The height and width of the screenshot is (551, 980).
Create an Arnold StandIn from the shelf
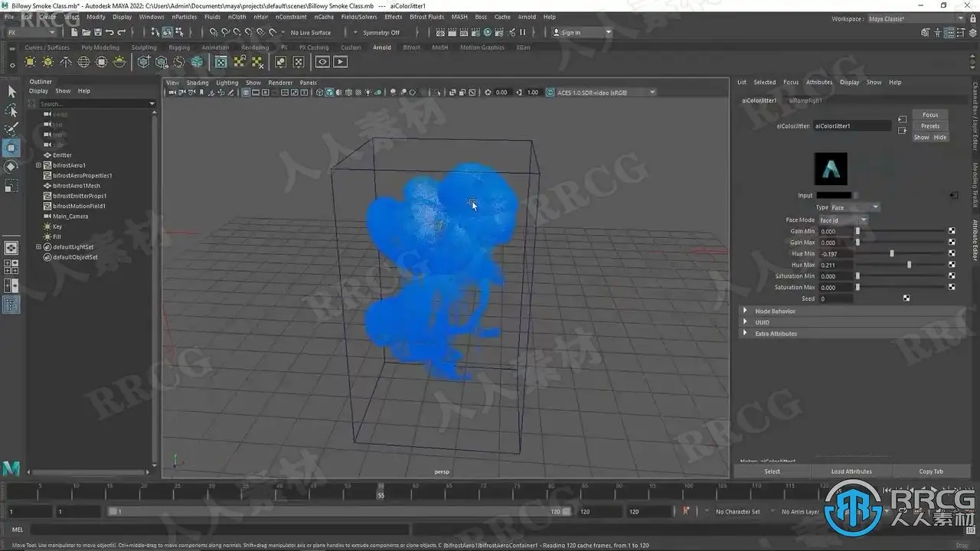(143, 62)
